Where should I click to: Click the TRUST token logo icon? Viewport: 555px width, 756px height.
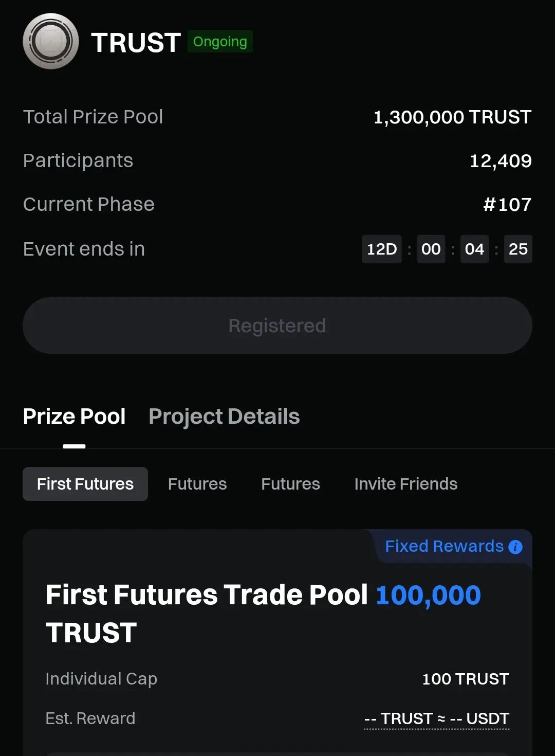tap(50, 41)
